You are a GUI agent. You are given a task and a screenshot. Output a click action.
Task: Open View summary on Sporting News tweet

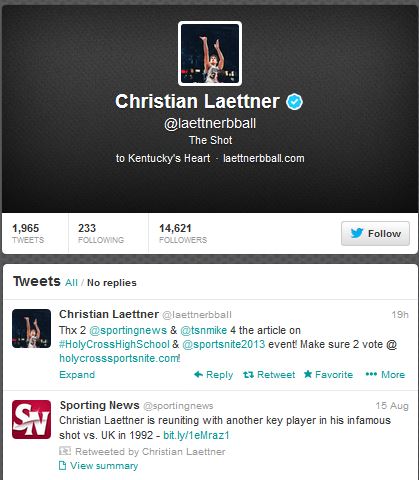click(x=104, y=466)
